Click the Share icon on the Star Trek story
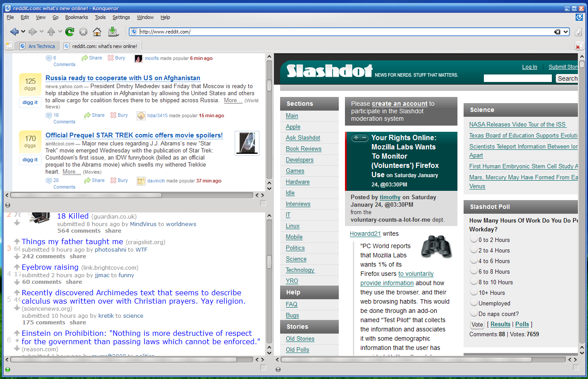The height and width of the screenshot is (379, 588). click(x=87, y=180)
